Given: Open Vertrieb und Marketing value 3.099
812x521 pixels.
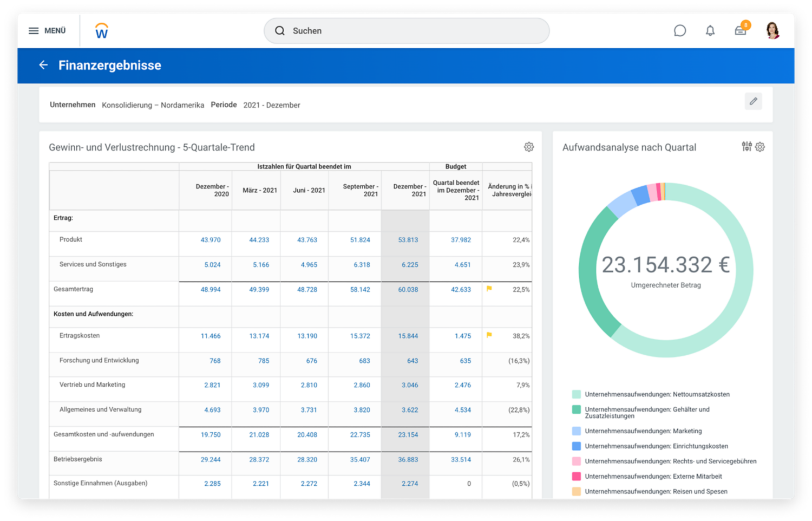Looking at the screenshot, I should [x=261, y=385].
